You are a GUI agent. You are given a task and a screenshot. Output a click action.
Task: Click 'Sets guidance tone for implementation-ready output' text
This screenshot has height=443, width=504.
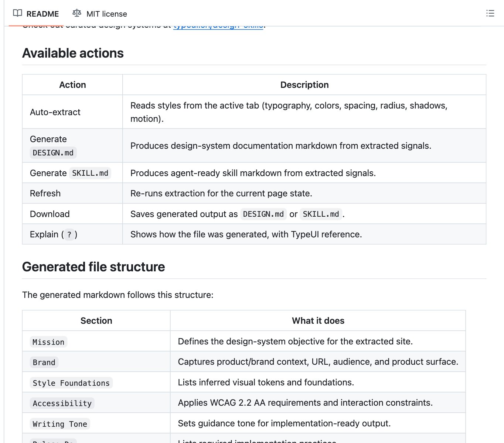click(x=284, y=423)
